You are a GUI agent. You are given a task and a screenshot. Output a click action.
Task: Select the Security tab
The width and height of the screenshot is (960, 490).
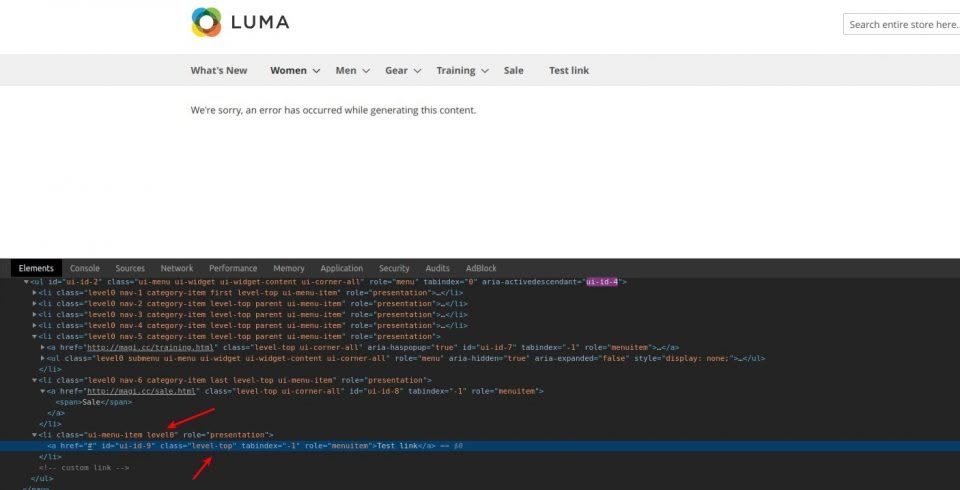point(394,268)
